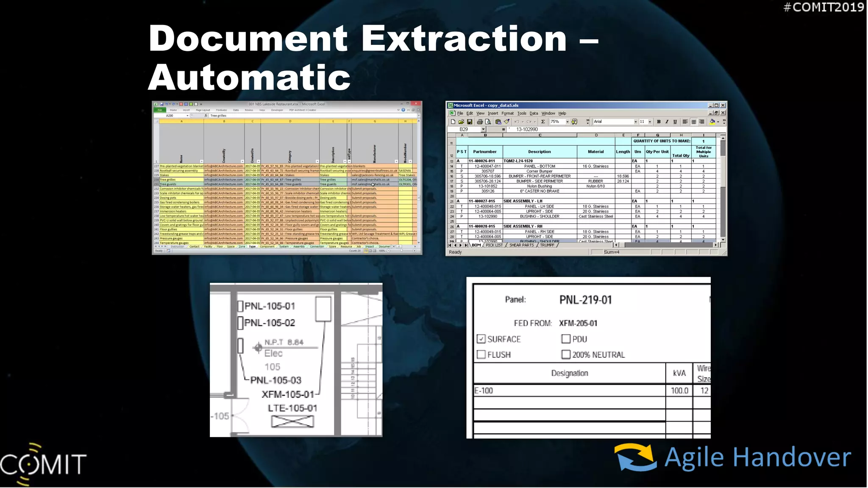Open PDF Architect 3 Creator ribbon tab
The image size is (868, 488).
pyautogui.click(x=303, y=110)
